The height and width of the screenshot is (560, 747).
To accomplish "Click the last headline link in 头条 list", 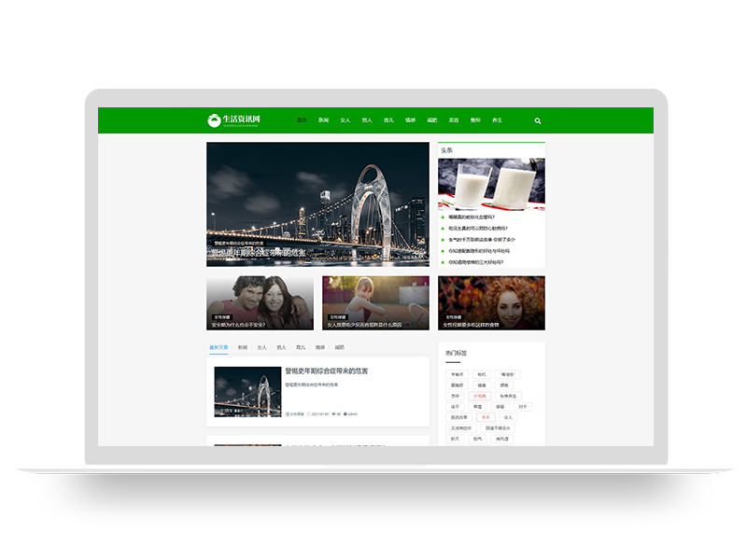I will pos(478,262).
